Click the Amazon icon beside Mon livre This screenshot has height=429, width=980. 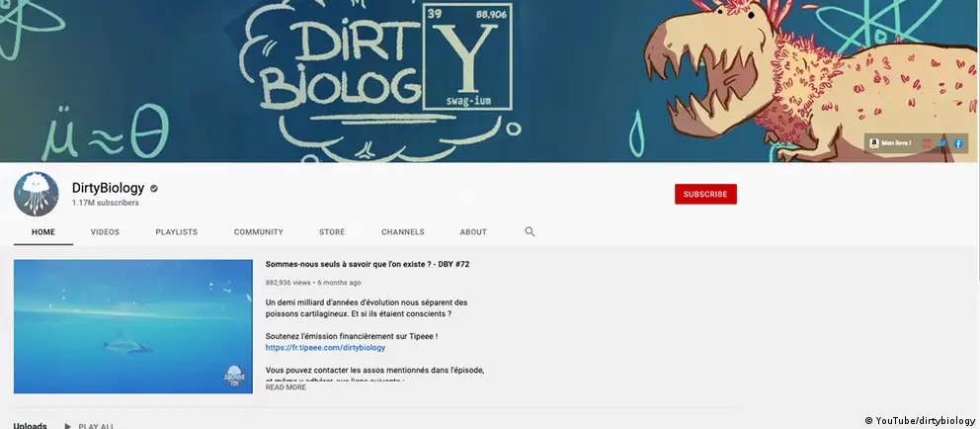(x=874, y=143)
